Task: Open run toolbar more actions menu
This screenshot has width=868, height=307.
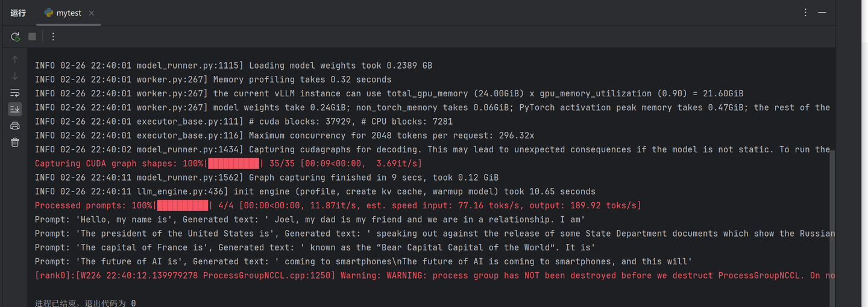Action: [x=53, y=37]
